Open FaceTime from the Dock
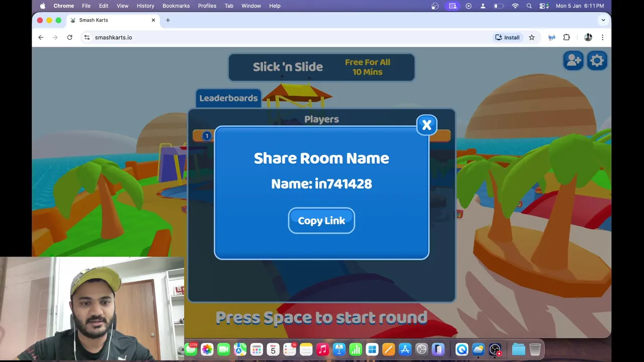644x362 pixels. (x=223, y=349)
